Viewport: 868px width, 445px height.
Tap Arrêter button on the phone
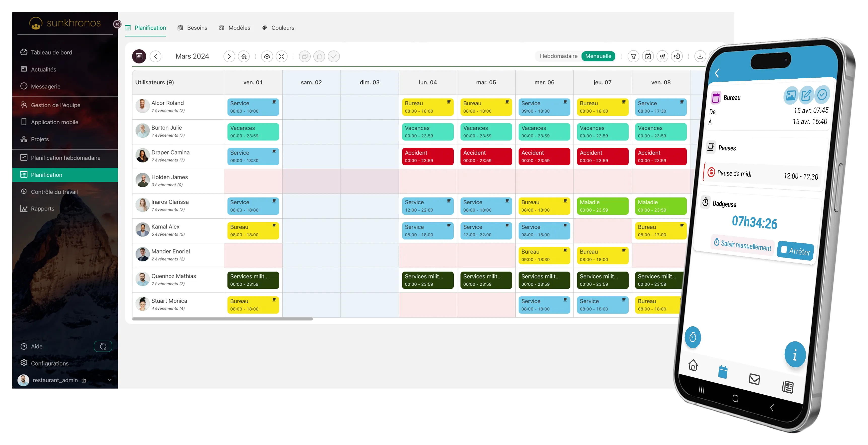[x=795, y=251]
